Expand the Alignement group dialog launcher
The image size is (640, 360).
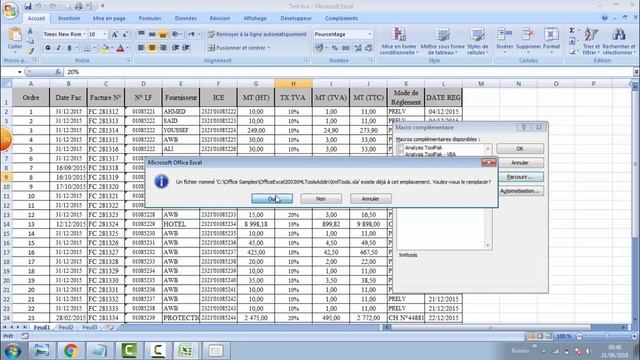coord(306,60)
